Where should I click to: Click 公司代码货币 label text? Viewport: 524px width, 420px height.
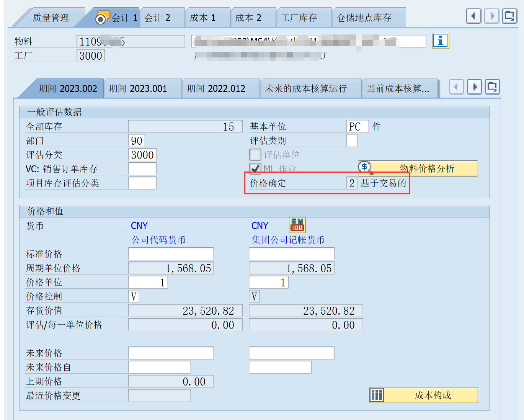point(158,240)
